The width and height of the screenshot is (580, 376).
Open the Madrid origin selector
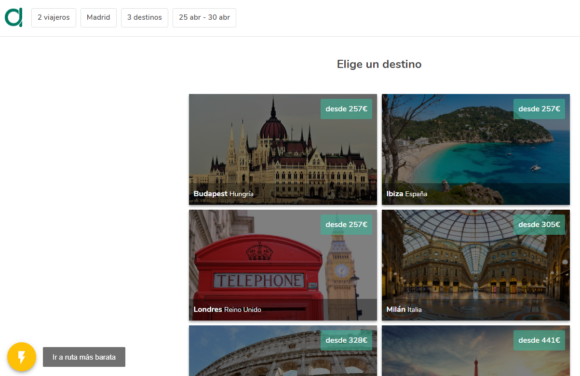click(x=98, y=17)
